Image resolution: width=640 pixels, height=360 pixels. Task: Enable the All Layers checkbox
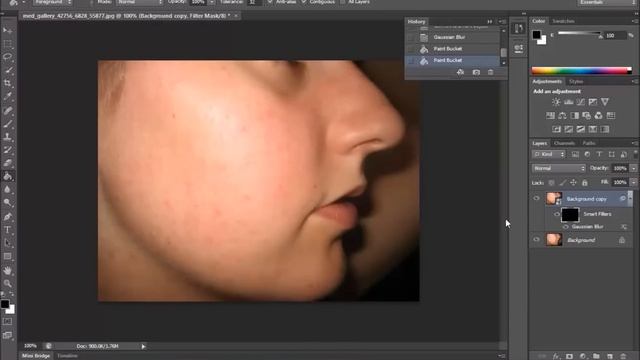[x=342, y=2]
